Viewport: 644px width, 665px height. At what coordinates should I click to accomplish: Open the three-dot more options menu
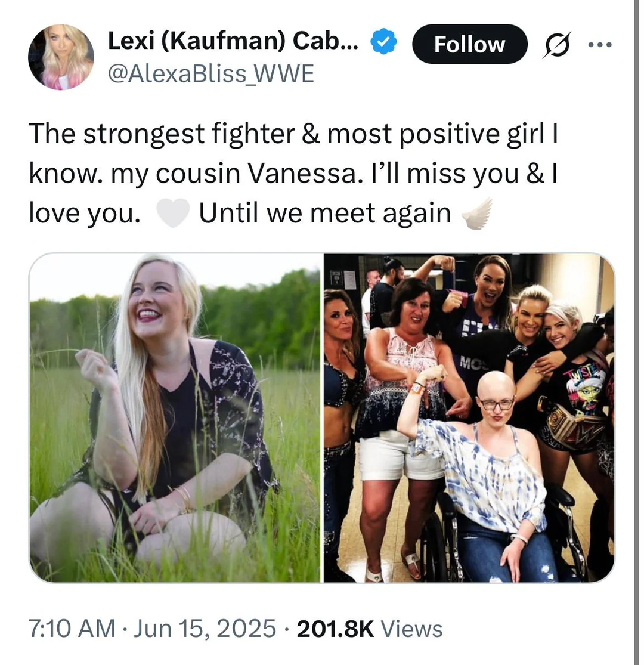click(600, 44)
